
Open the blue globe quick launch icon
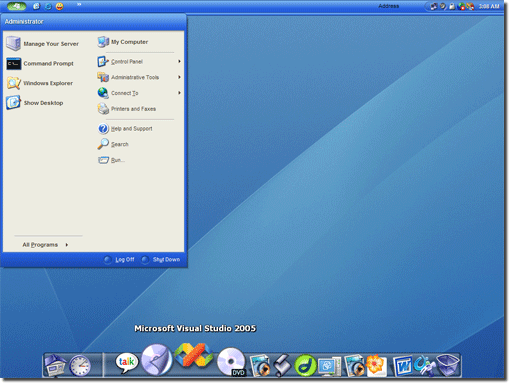click(48, 6)
